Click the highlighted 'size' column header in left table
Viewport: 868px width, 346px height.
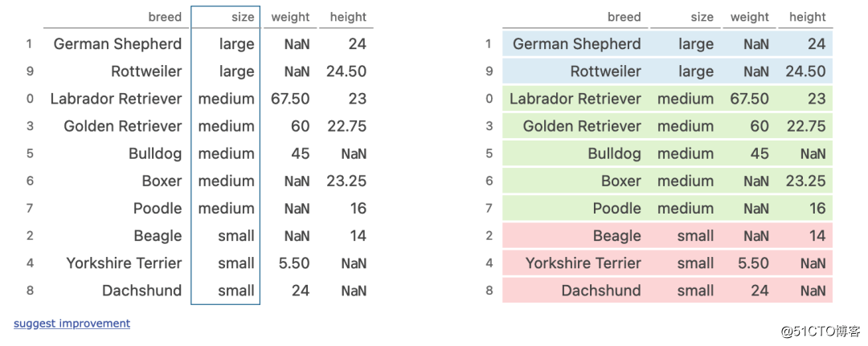pos(242,17)
